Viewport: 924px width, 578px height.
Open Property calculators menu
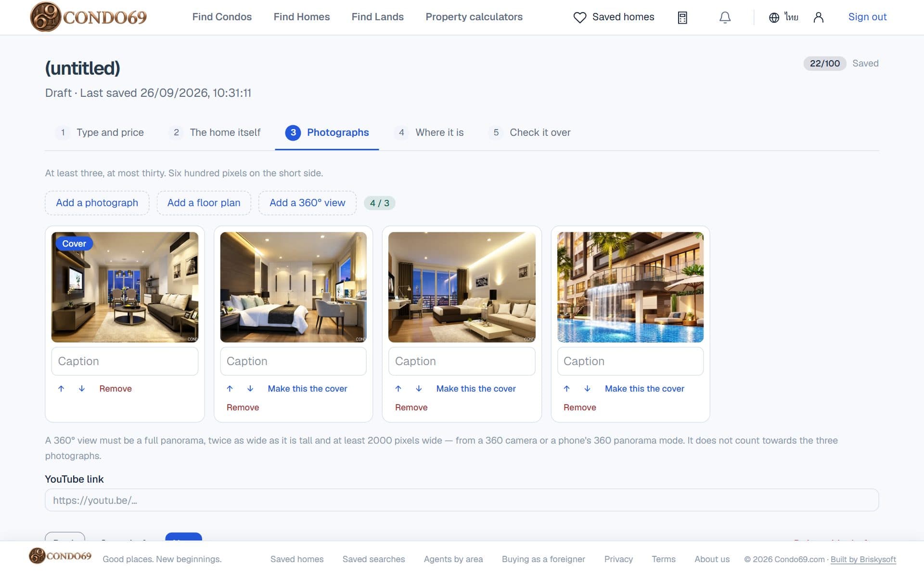click(x=474, y=17)
